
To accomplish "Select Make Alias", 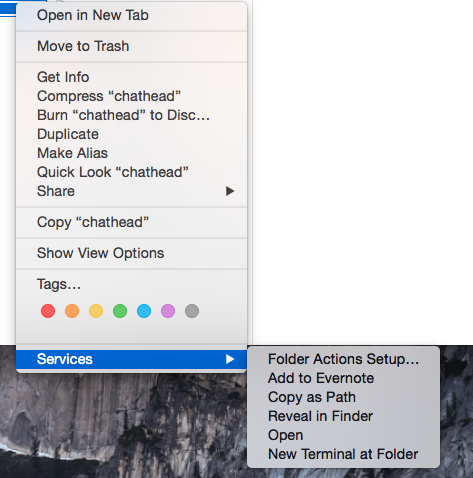I will click(132, 153).
